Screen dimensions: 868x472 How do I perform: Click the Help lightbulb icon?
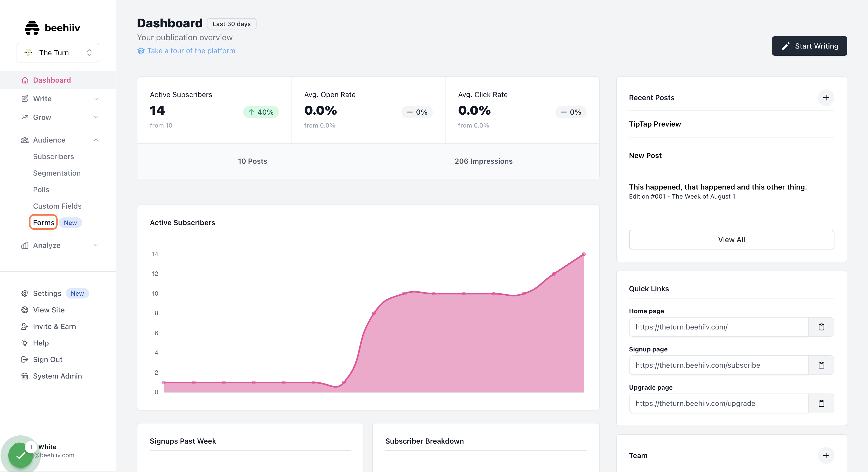point(25,343)
